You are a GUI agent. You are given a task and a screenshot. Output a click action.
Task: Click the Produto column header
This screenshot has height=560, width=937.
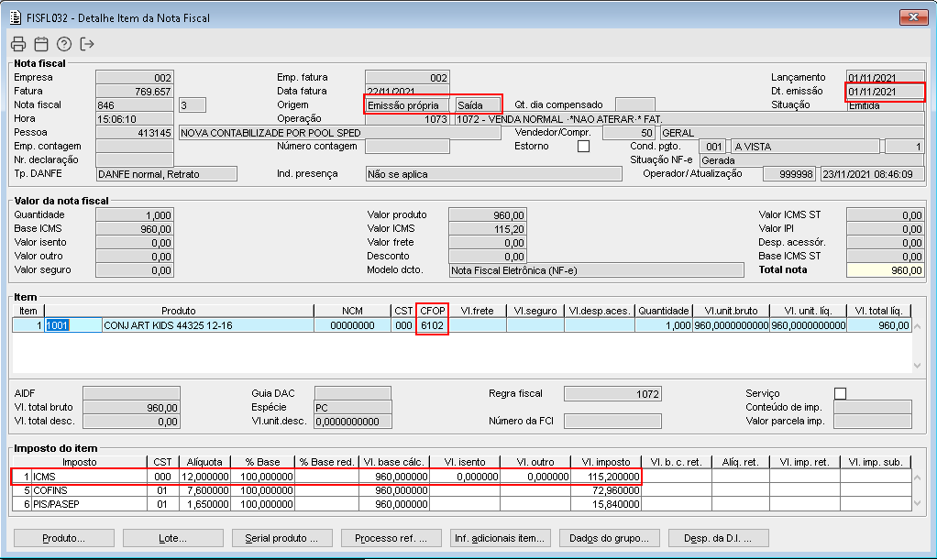click(x=179, y=311)
